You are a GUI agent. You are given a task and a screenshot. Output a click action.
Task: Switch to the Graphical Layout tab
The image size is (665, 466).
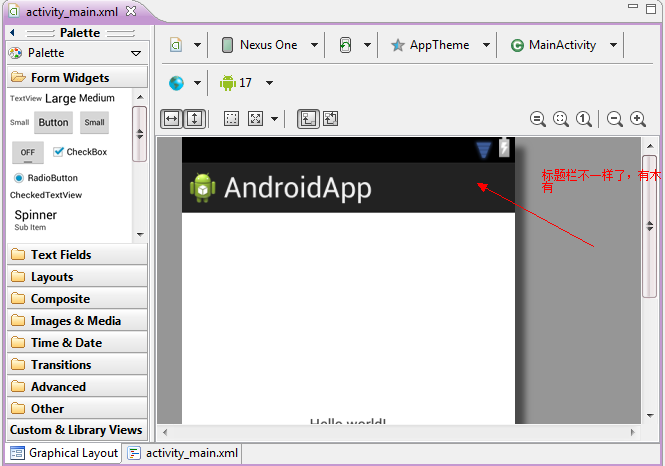point(64,453)
